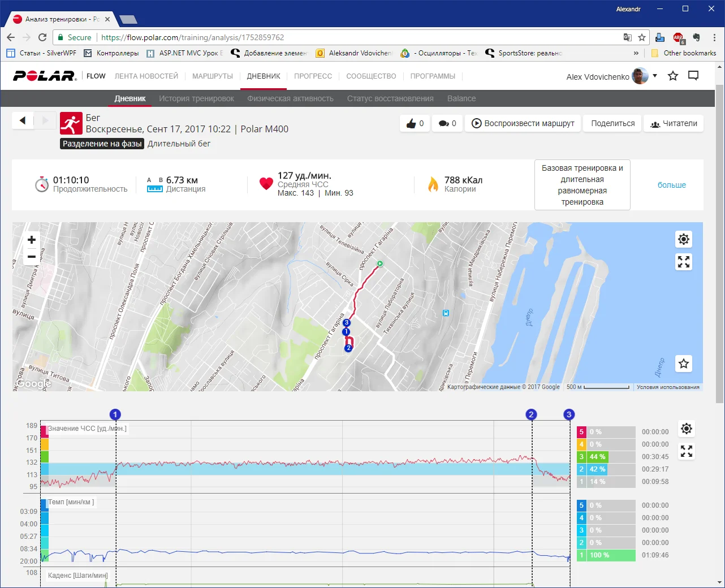Click lap marker 2 on the chart
Image resolution: width=725 pixels, height=588 pixels.
pos(530,414)
